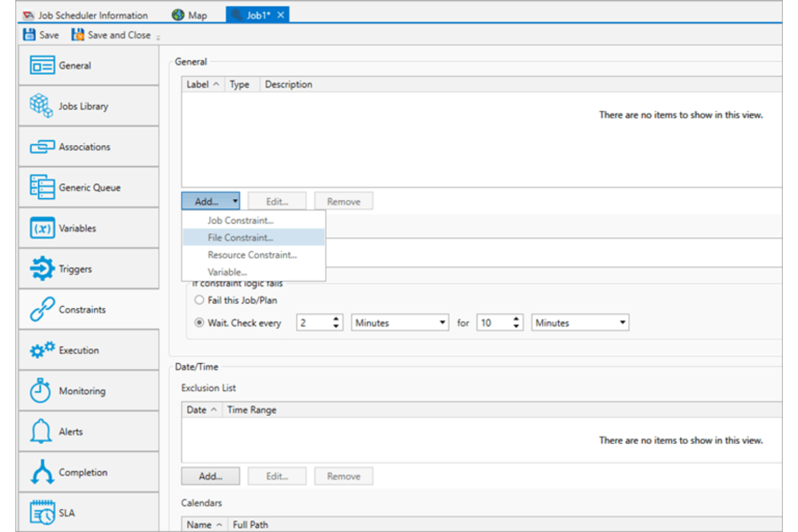The image size is (798, 532).
Task: Increase the check interval using the stepper
Action: (335, 319)
